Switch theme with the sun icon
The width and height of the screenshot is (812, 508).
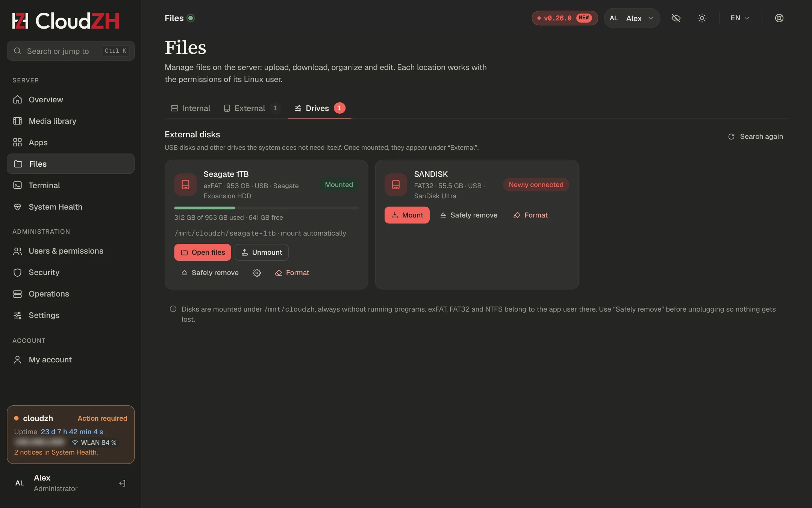(x=702, y=18)
